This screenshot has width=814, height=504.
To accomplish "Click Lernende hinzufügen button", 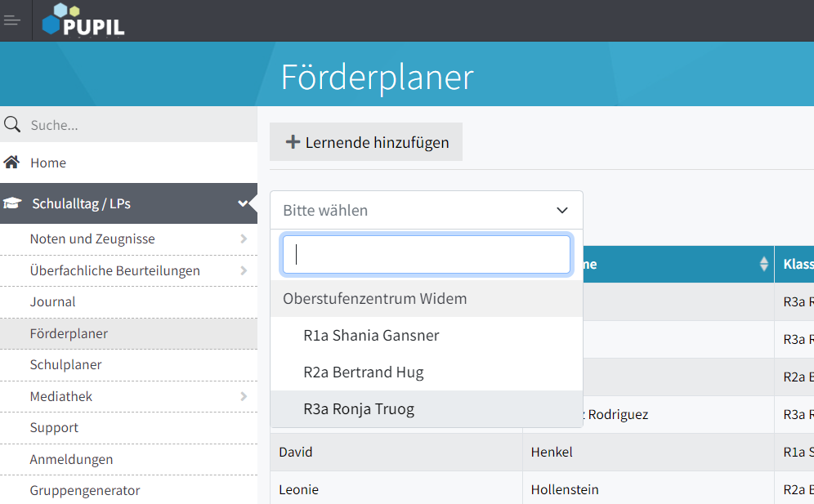I will click(366, 142).
